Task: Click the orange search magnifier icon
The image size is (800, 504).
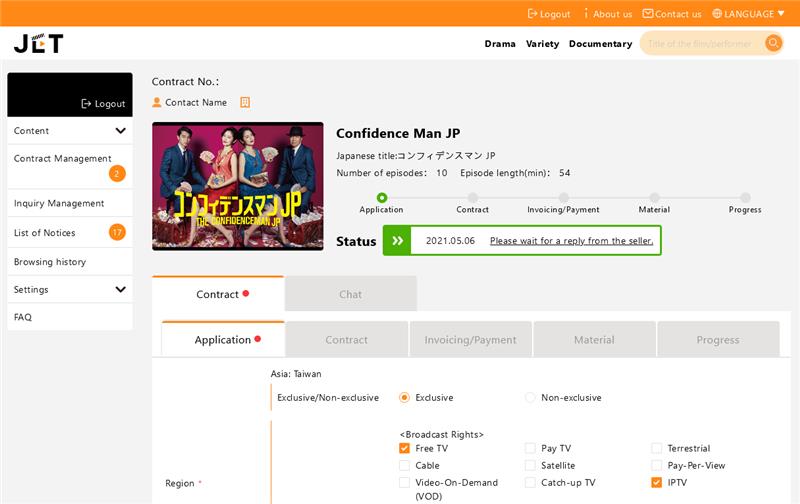Action: (x=773, y=43)
